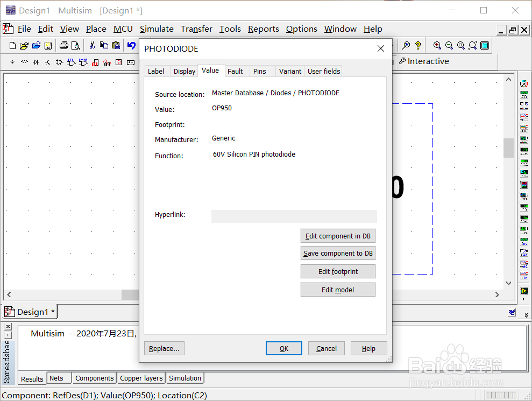Click the yellow question mark Help icon
The width and height of the screenshot is (532, 401).
click(418, 46)
